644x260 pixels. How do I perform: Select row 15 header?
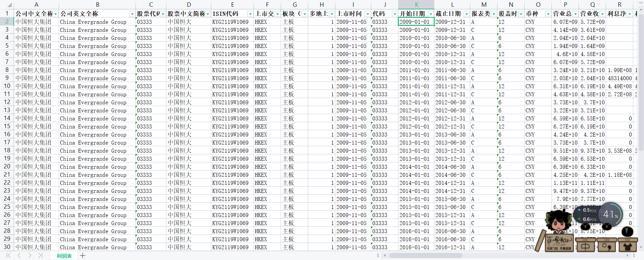click(7, 126)
